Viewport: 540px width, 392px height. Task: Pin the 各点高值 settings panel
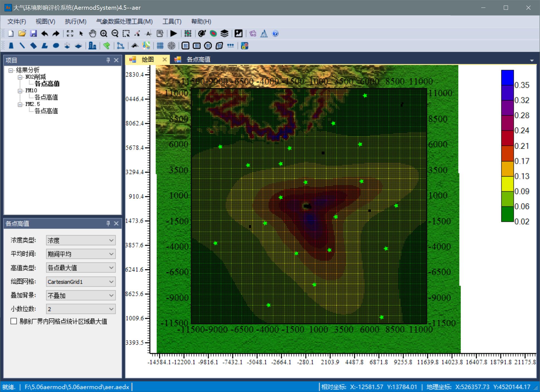coord(108,223)
